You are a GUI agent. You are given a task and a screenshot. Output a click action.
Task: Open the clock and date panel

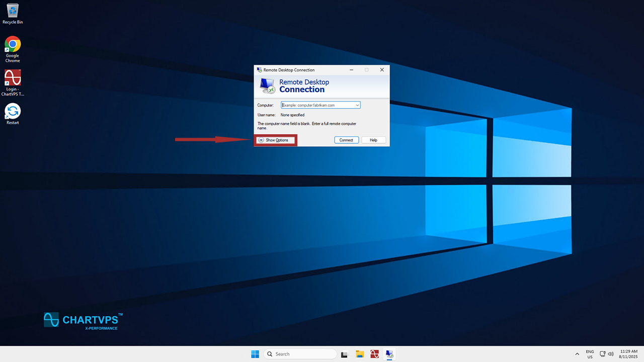coord(628,354)
